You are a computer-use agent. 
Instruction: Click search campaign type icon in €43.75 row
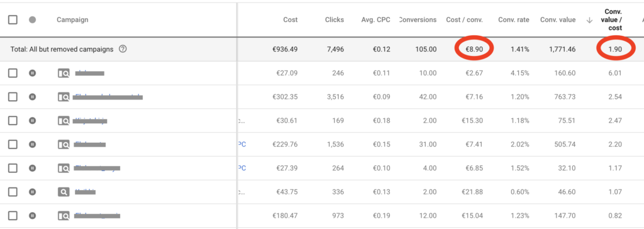point(64,192)
